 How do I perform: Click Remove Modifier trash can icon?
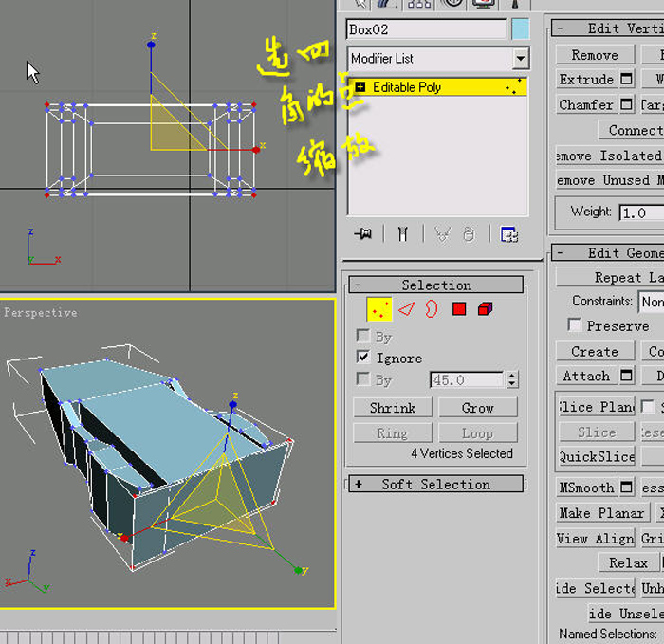pos(469,233)
